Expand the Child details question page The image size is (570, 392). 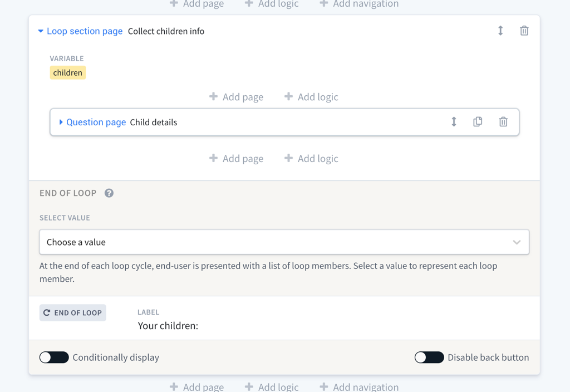click(x=61, y=122)
